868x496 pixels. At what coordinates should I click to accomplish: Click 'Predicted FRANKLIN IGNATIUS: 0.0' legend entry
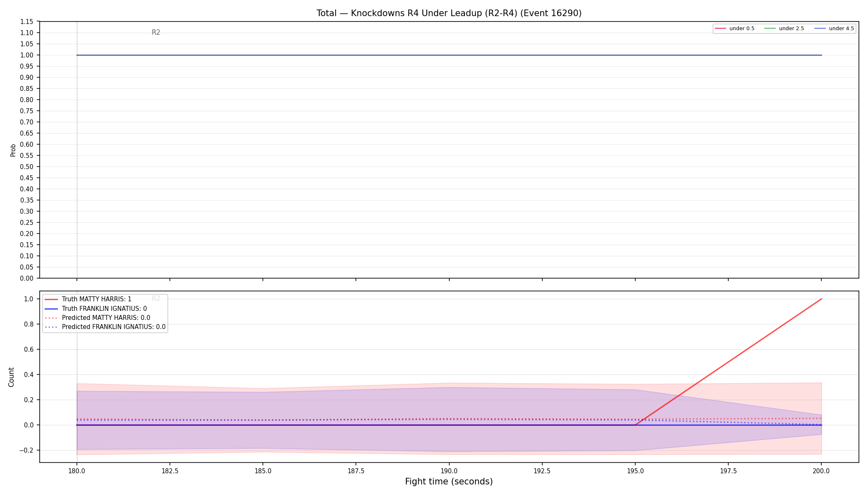[105, 327]
